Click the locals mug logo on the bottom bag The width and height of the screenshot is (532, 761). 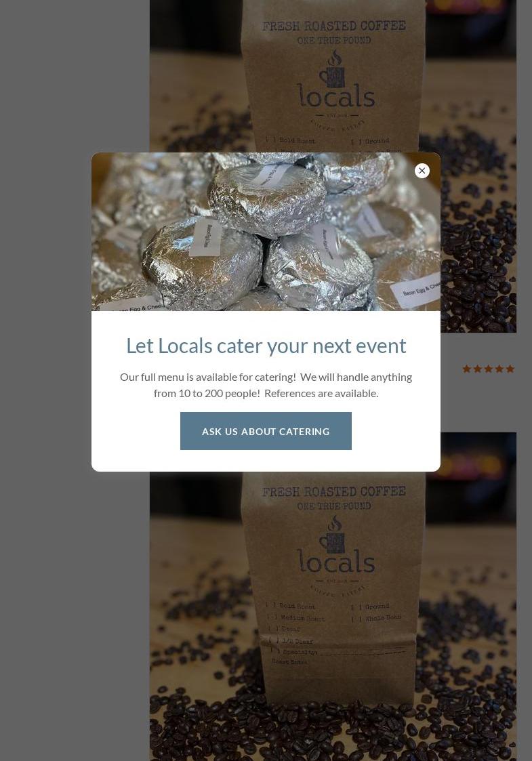[x=335, y=545]
